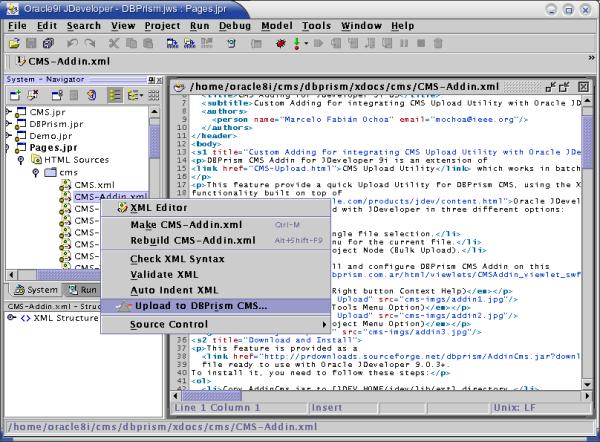Viewport: 600px width, 442px height.
Task: Open file using the toolbar folder icon
Action: click(15, 43)
